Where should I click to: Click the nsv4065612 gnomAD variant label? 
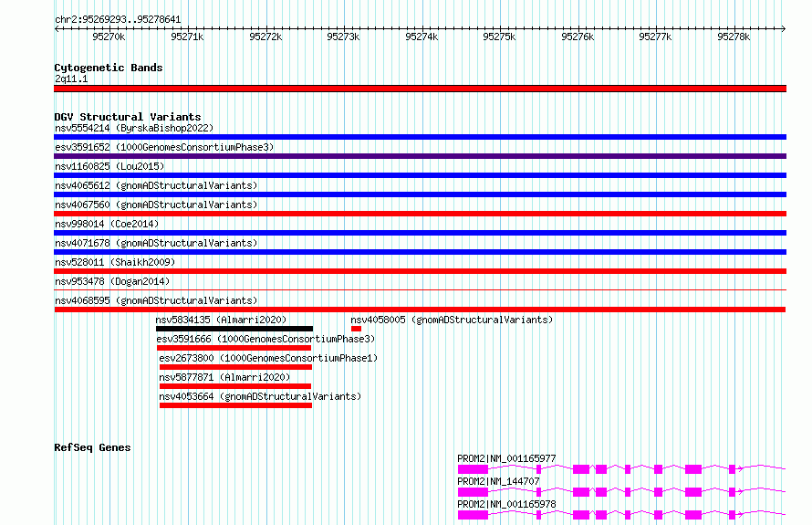(156, 185)
